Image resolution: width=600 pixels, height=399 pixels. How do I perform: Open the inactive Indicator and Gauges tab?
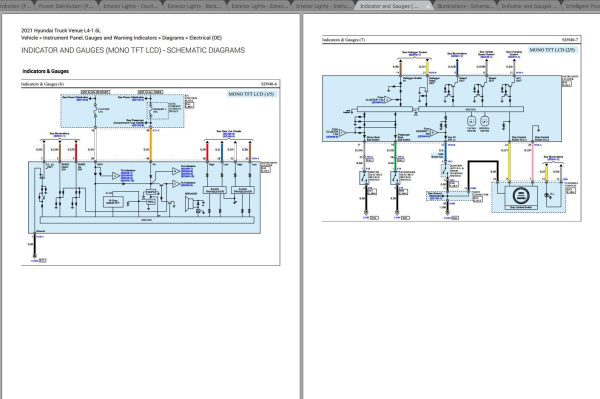pos(529,6)
